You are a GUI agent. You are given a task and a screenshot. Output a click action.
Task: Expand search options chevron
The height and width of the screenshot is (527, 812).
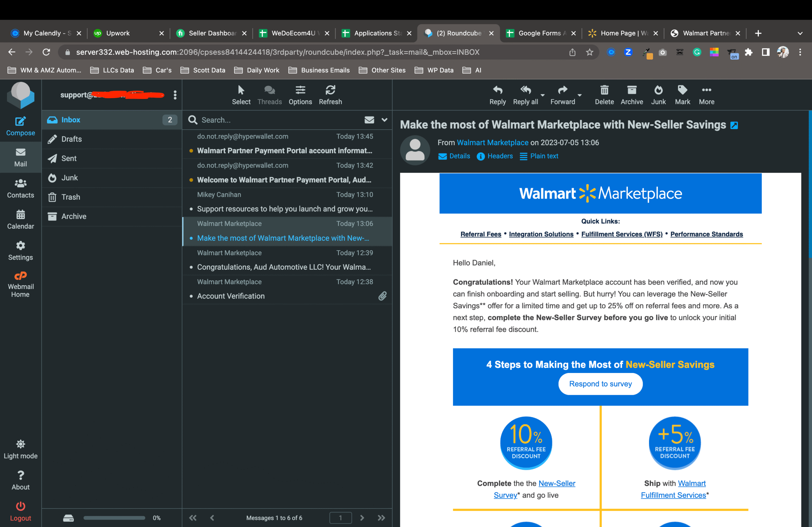(x=384, y=120)
